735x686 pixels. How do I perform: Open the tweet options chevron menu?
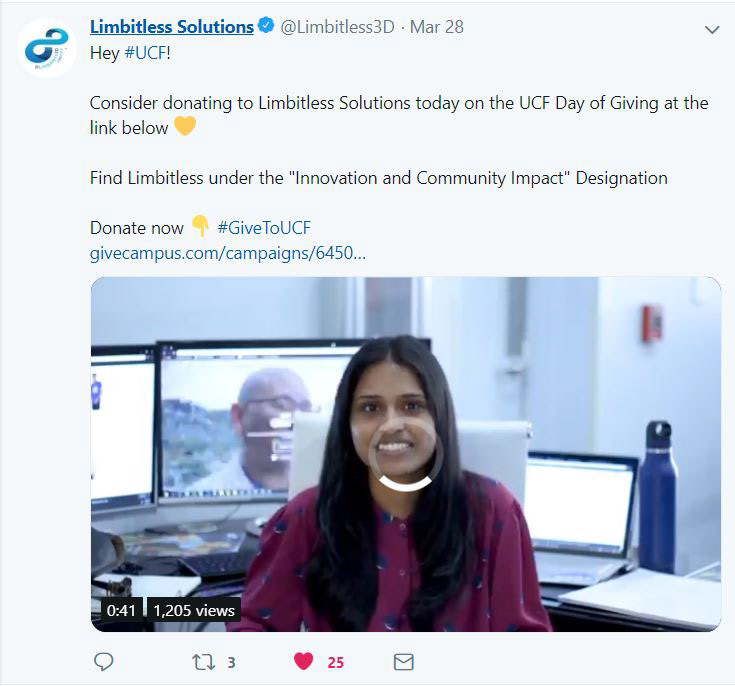pos(712,30)
